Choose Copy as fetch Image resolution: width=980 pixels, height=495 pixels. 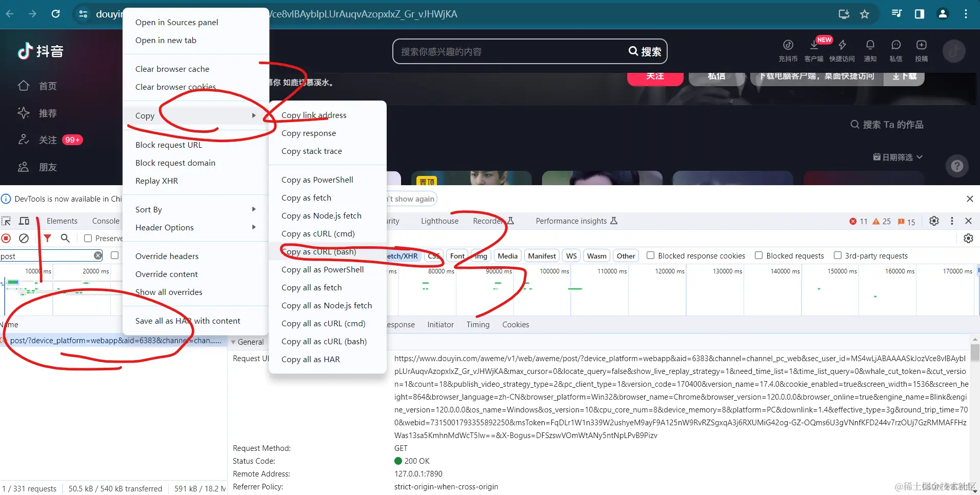[x=327, y=197]
